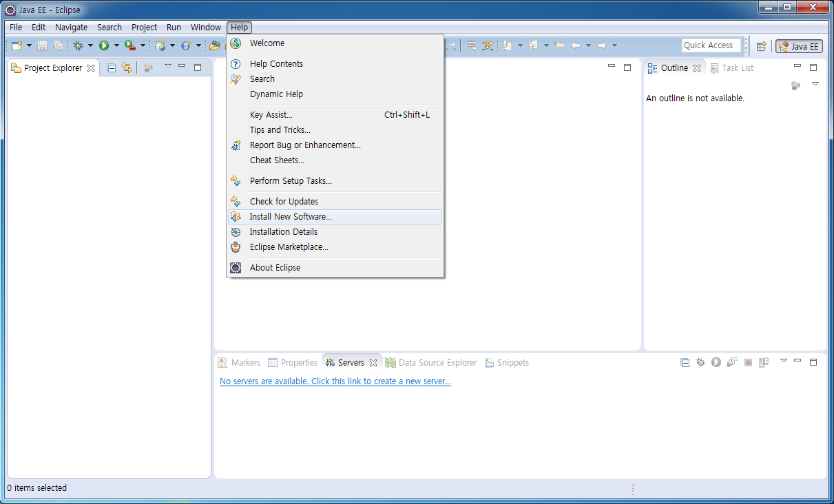
Task: Open the Outline view menu triangle
Action: (815, 84)
